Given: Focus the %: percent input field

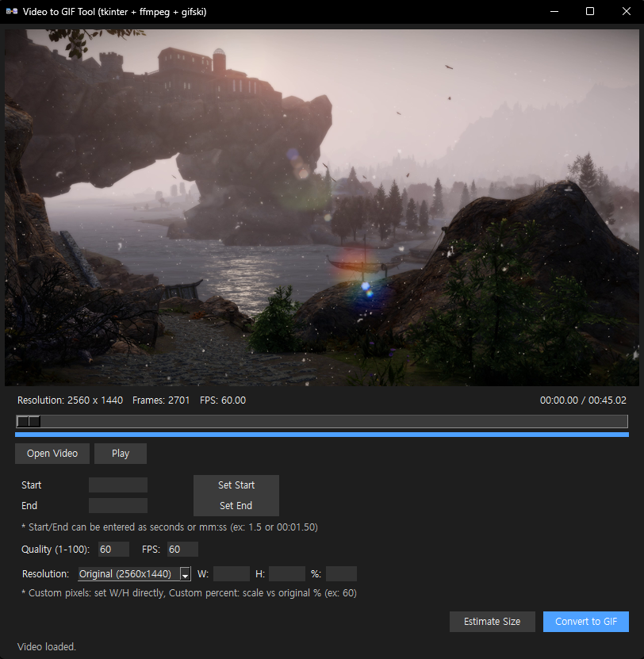Looking at the screenshot, I should point(341,573).
